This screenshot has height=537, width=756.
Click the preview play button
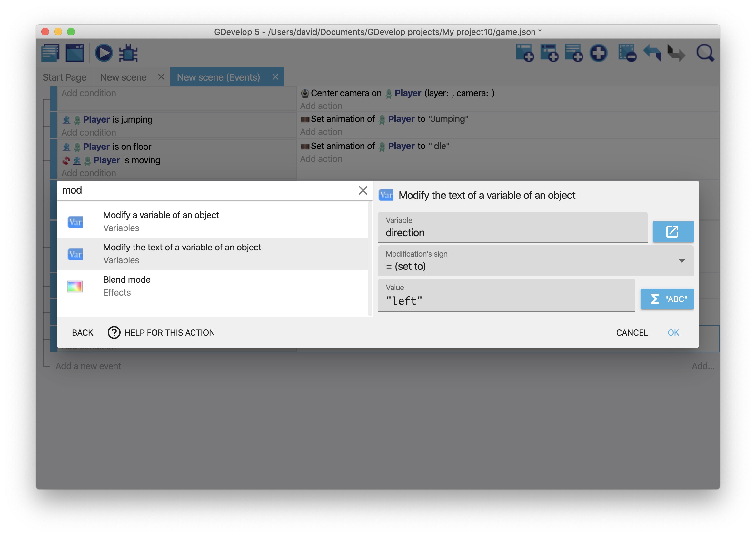click(104, 53)
